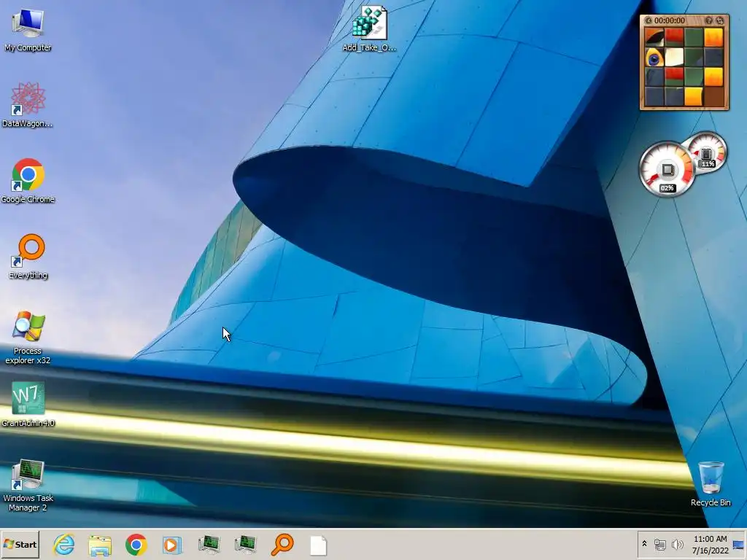The height and width of the screenshot is (560, 747).
Task: Click the memory gauge showing 11%
Action: click(707, 152)
